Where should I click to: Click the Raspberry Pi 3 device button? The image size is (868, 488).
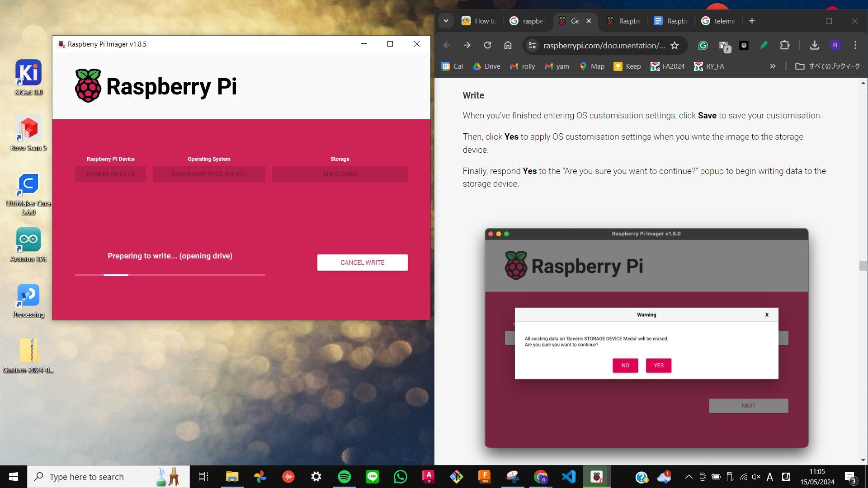click(110, 174)
